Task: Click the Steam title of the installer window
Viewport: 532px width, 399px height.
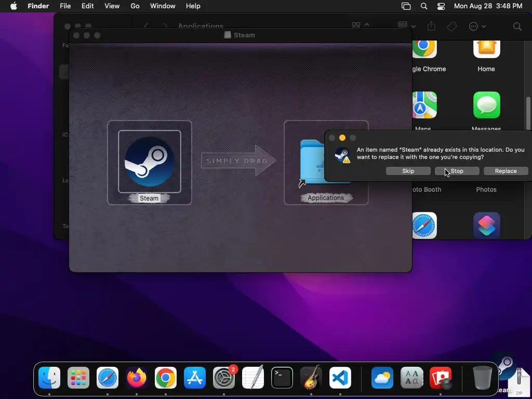Action: (x=244, y=35)
